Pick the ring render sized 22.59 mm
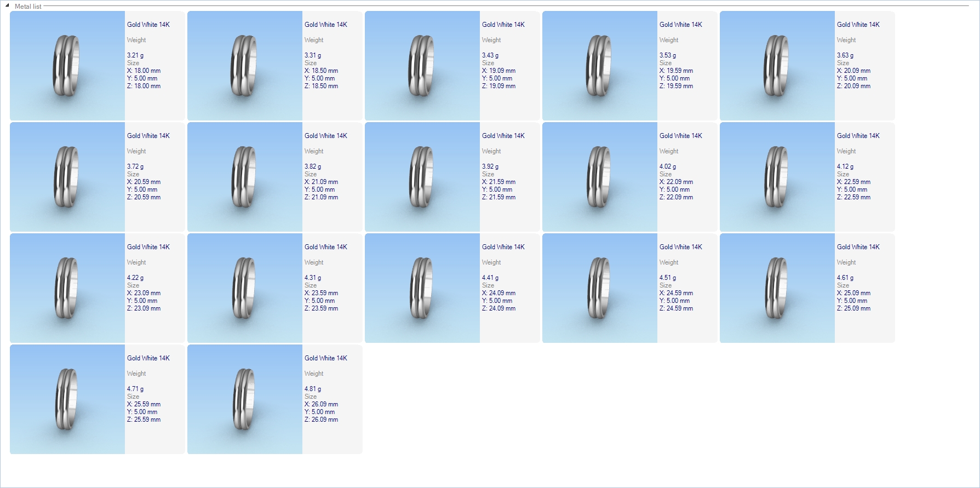980x488 pixels. point(777,177)
